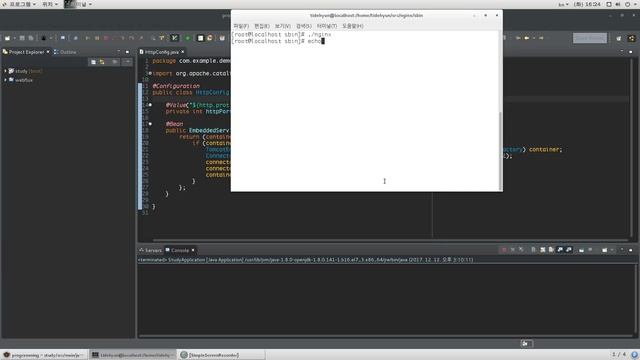
Task: Maximize the Console panel
Action: (x=631, y=250)
